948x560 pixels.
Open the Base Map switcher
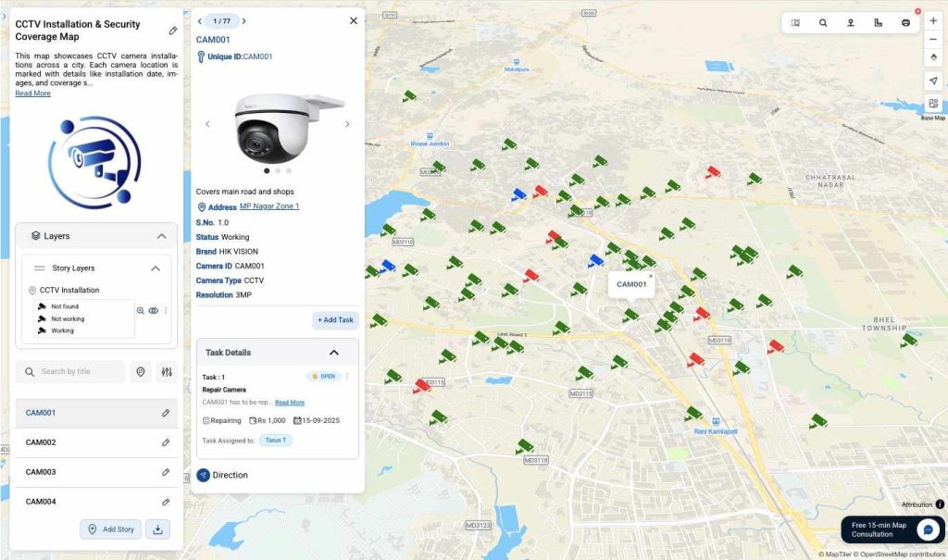(x=932, y=104)
